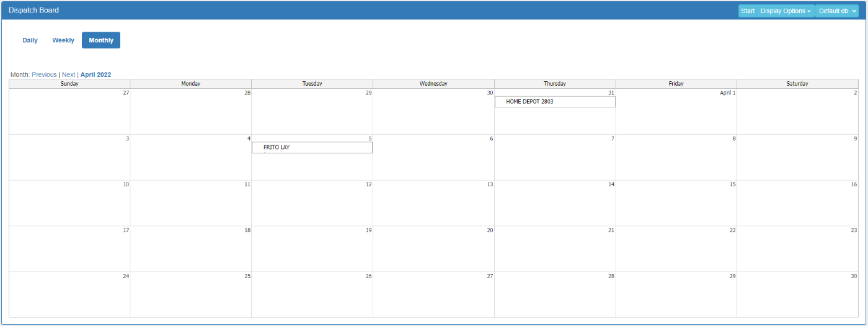Viewport: 868px width, 326px height.
Task: Select date 22 in the calendar
Action: coord(732,230)
